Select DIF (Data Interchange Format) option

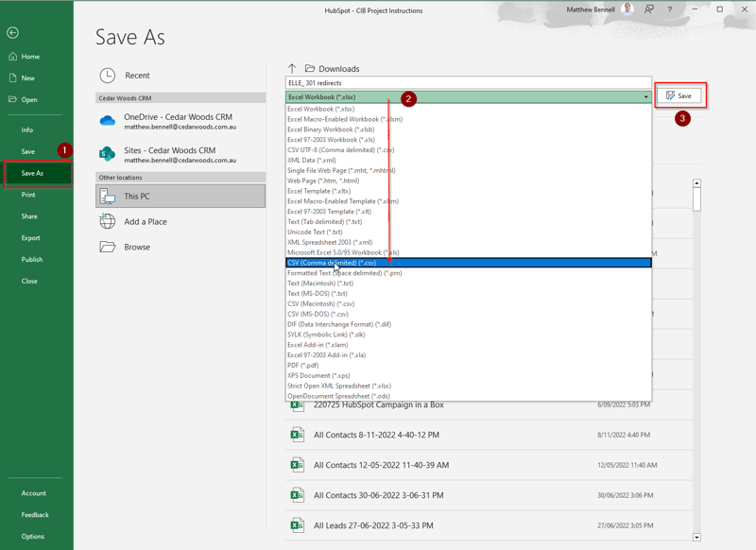[468, 324]
